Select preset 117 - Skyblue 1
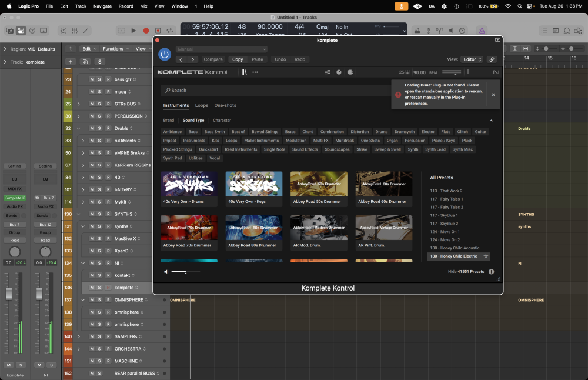The image size is (588, 380). pyautogui.click(x=444, y=215)
